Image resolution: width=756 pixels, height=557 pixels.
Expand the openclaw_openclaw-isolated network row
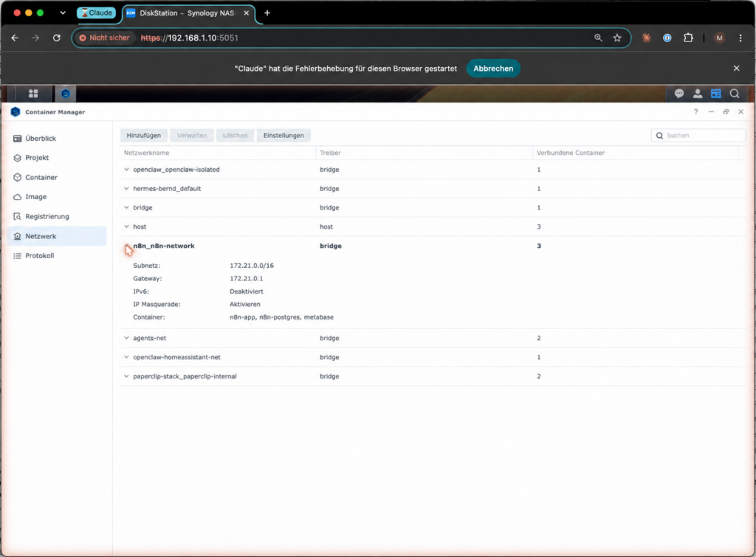point(126,170)
